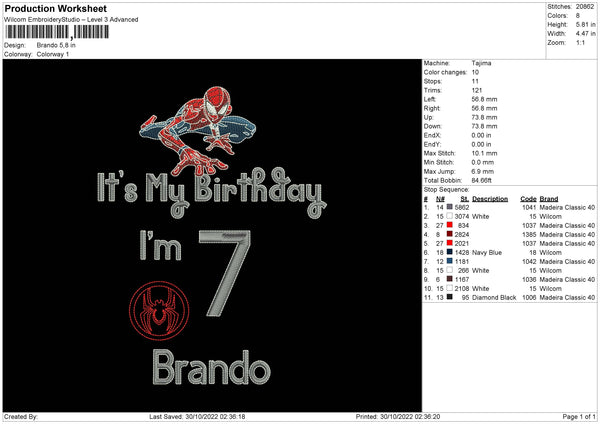Click the 'EndY:' label
600x424 pixels.
coord(432,144)
